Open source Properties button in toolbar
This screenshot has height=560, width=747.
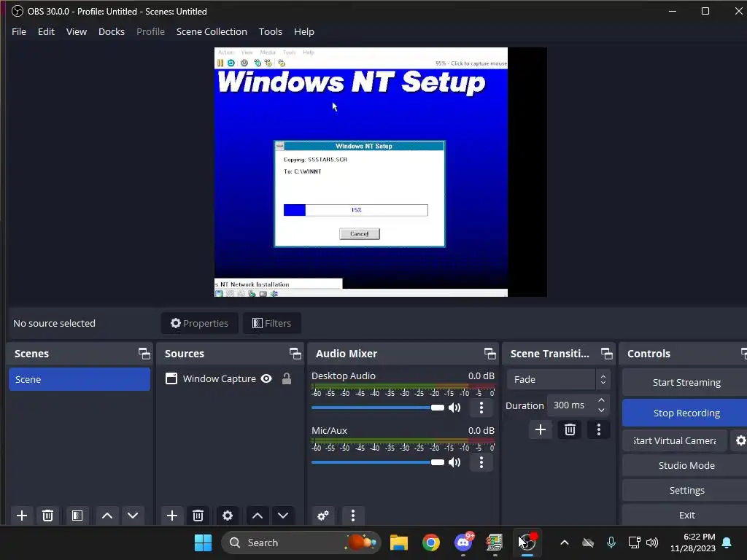pos(200,323)
